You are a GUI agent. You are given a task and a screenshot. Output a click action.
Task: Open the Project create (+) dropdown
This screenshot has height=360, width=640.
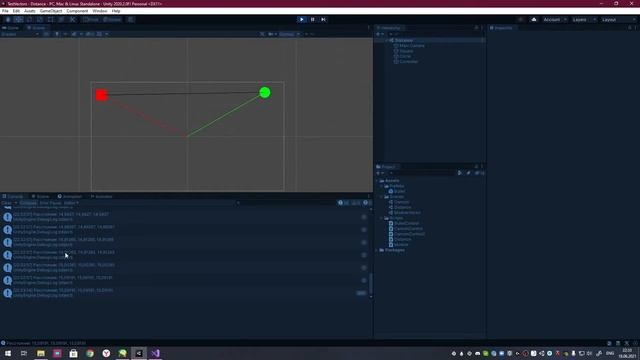(x=380, y=173)
